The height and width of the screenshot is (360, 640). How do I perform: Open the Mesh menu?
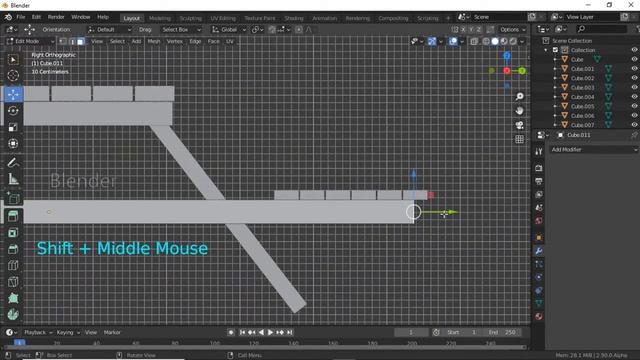(x=154, y=41)
